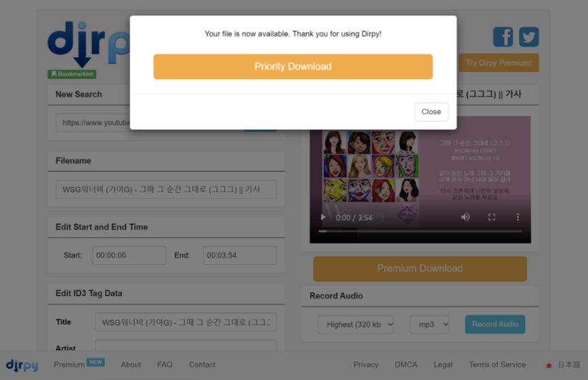Enter fullscreen on the video player
The width and height of the screenshot is (588, 380).
(x=492, y=217)
